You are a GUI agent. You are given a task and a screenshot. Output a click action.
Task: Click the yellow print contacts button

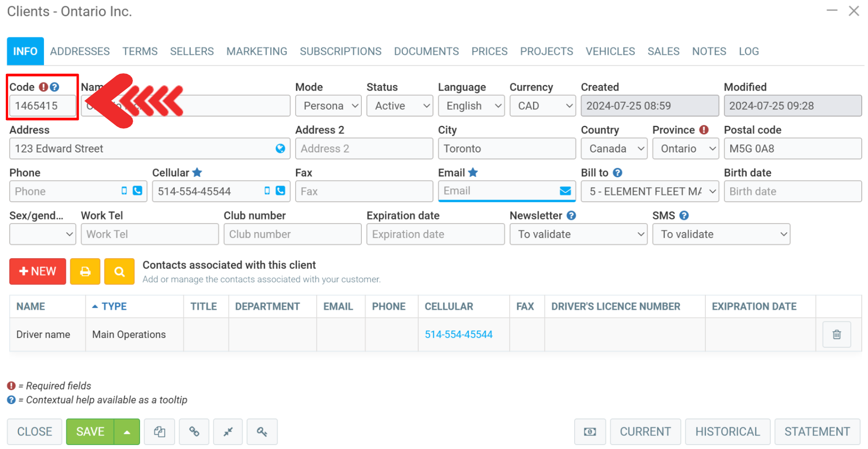pos(85,271)
